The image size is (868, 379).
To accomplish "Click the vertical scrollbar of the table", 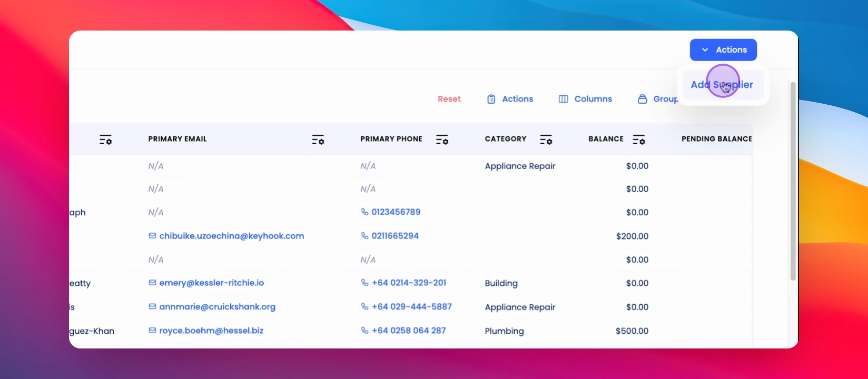I will tap(793, 181).
